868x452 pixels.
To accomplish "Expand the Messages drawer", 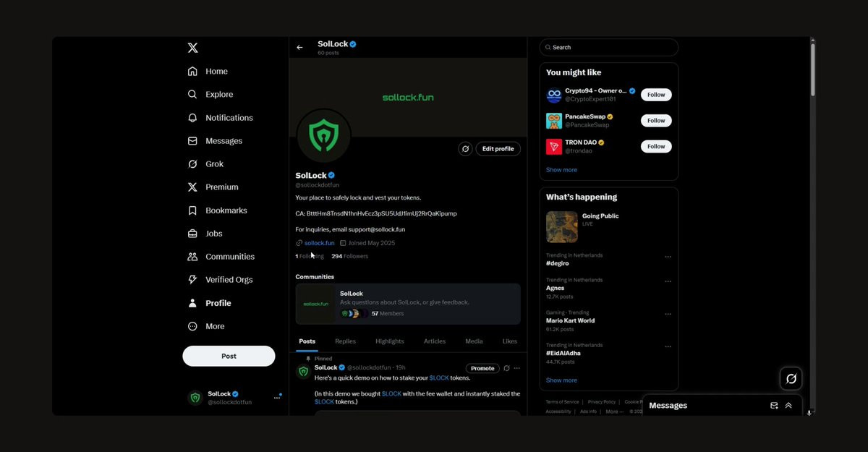I will (788, 406).
